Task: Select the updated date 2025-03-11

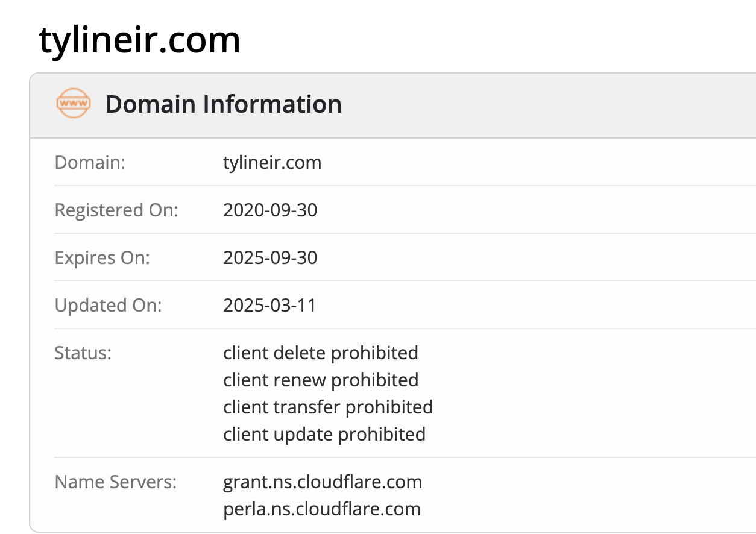Action: coord(269,306)
